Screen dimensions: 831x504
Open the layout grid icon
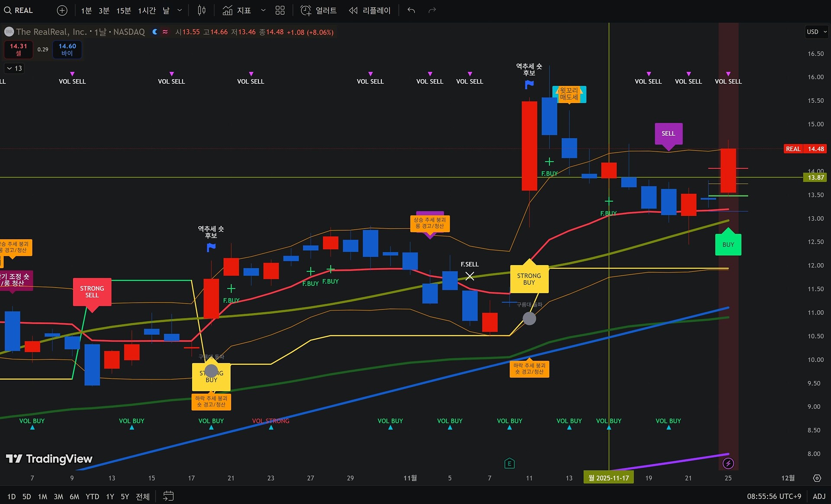pos(280,10)
